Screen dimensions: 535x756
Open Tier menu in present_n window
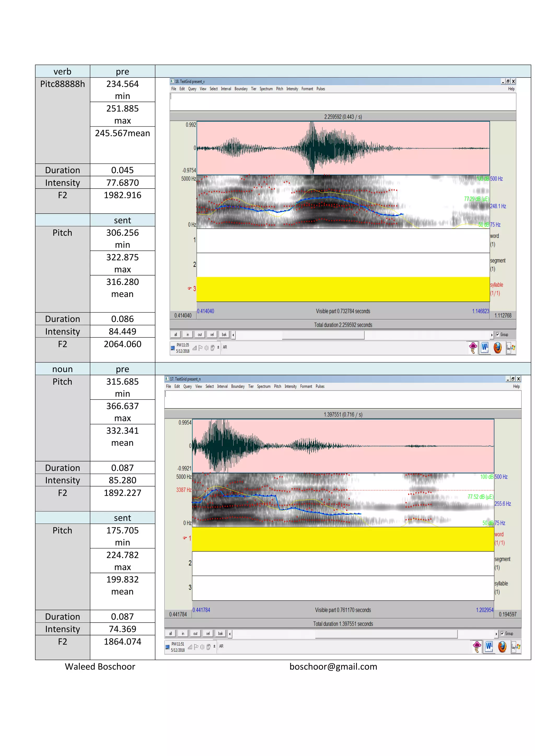tap(251, 386)
